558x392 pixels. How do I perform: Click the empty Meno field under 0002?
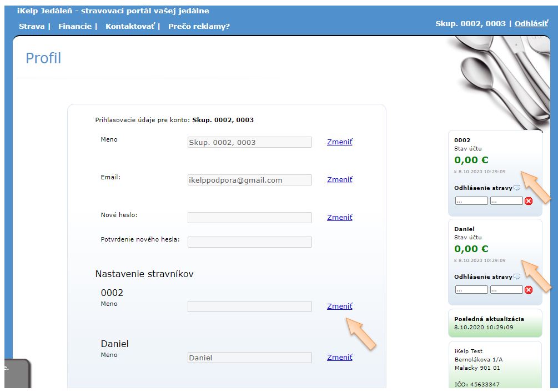coord(249,306)
